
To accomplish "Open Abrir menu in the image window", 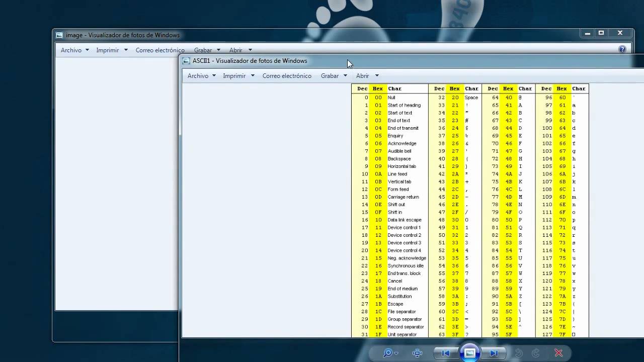I will 240,50.
